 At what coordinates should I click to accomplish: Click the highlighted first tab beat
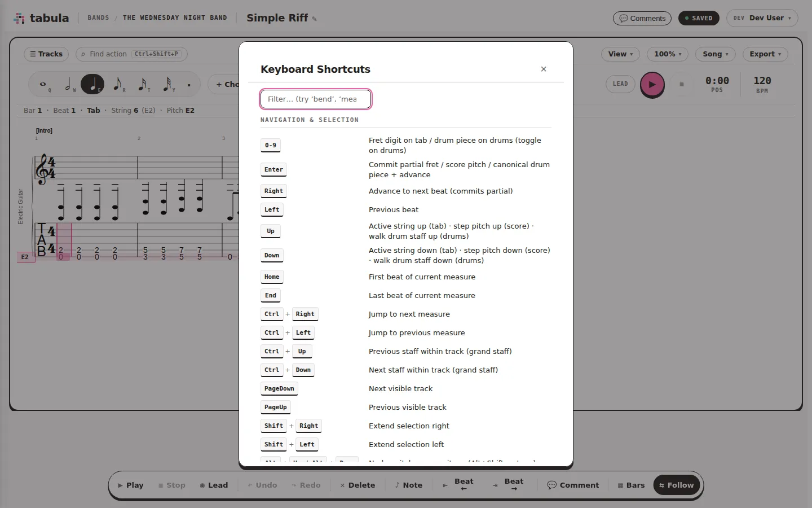64,242
